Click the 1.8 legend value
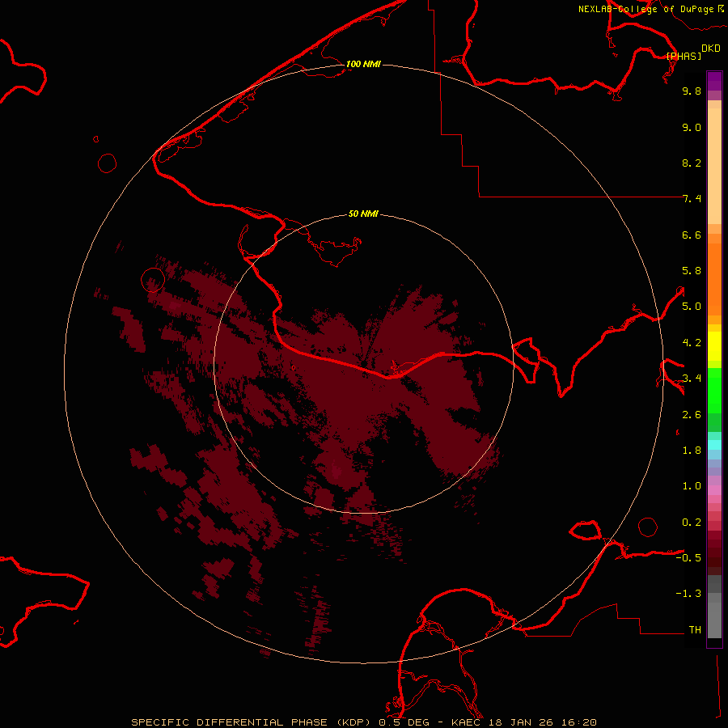The image size is (728, 728). pos(692,451)
